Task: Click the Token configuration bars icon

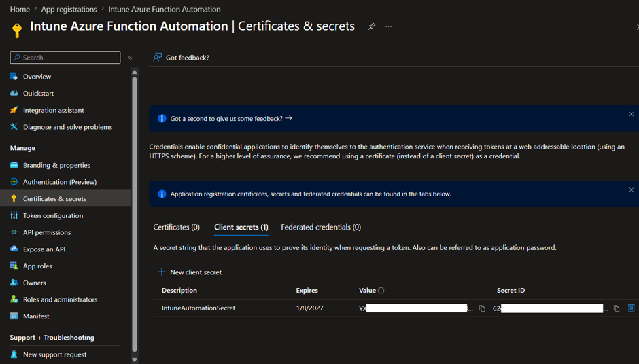Action: click(x=14, y=215)
